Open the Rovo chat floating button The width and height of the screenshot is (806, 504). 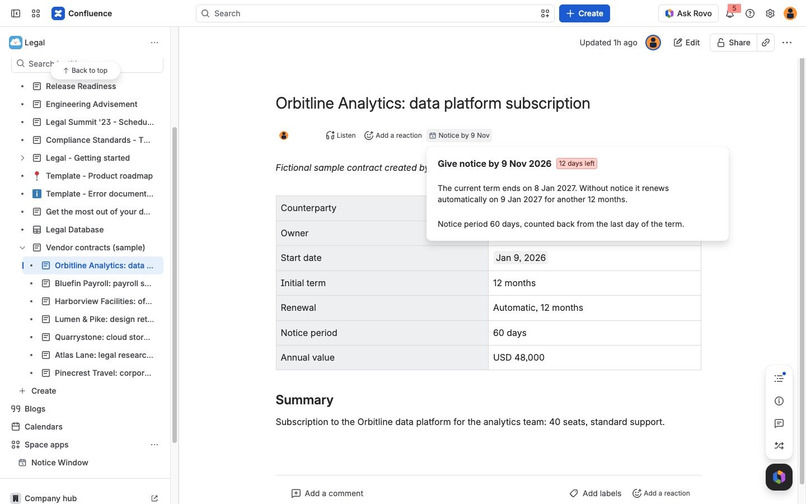point(779,477)
